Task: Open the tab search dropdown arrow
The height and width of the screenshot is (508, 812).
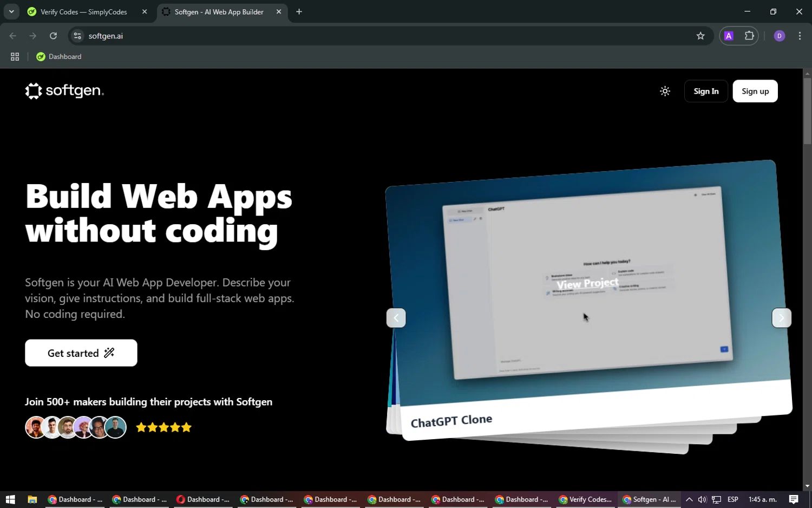Action: 11,11
